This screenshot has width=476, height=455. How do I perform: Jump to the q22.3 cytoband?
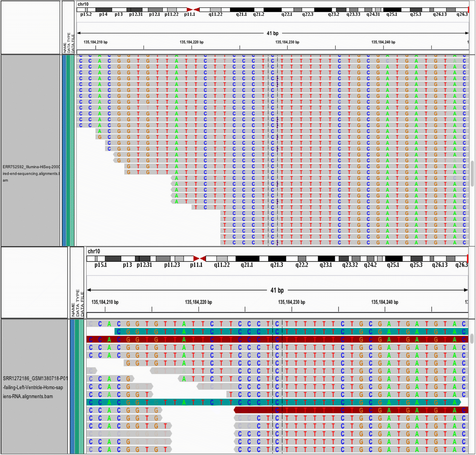pos(307,14)
